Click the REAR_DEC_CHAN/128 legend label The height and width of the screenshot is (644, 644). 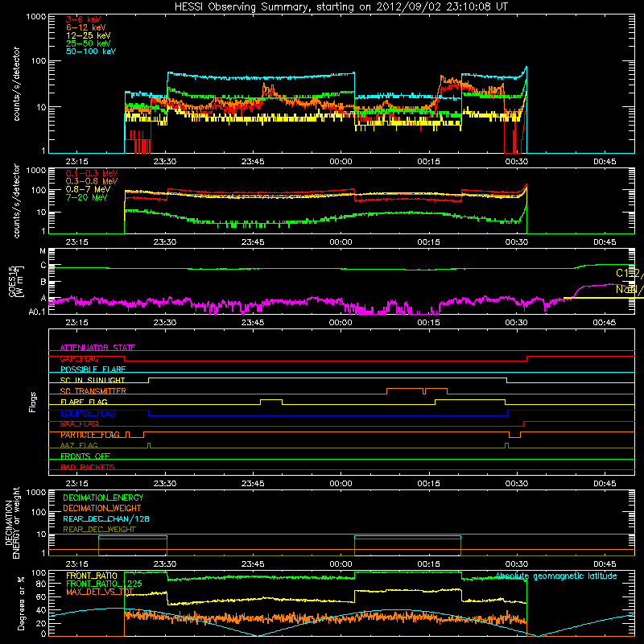point(106,518)
